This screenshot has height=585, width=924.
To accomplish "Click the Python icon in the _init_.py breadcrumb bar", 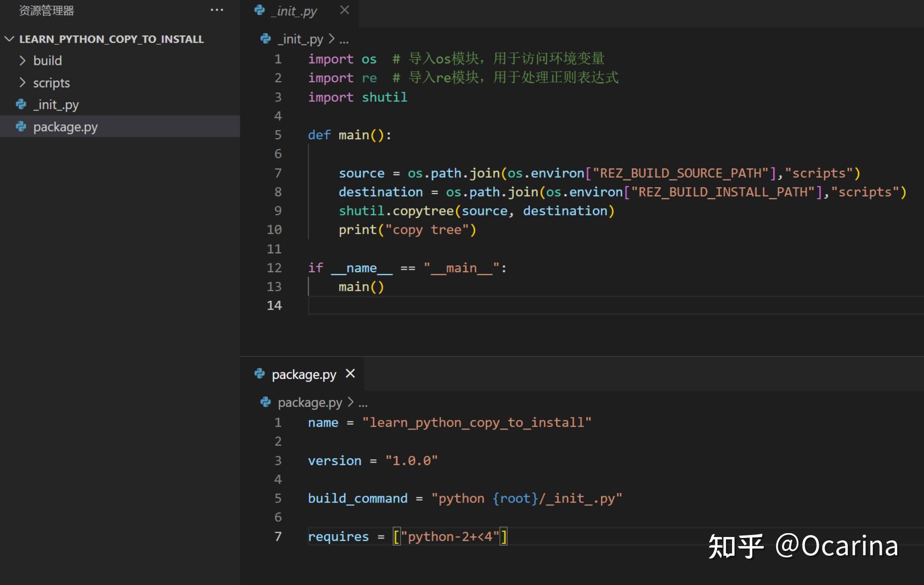I will coord(265,39).
